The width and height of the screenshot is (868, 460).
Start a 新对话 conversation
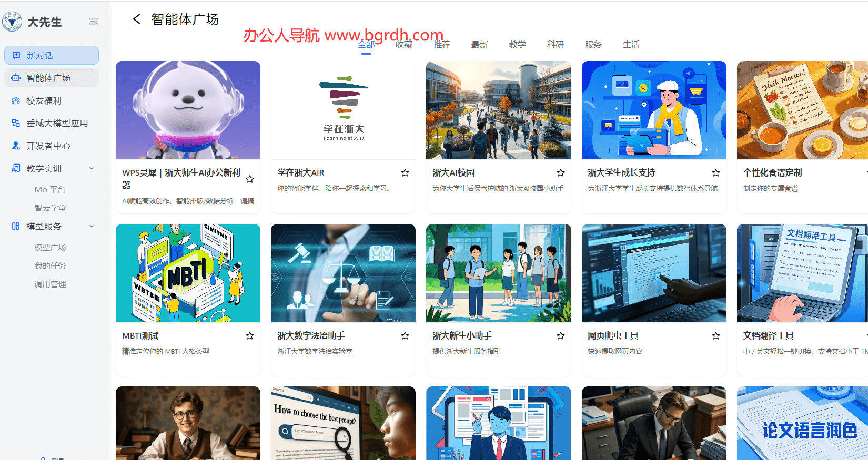click(x=52, y=55)
